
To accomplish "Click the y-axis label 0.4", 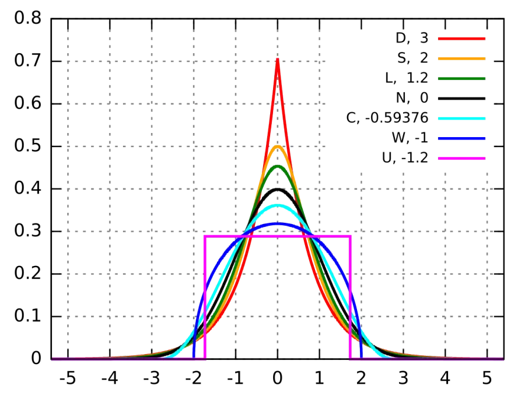I will pyautogui.click(x=27, y=189).
